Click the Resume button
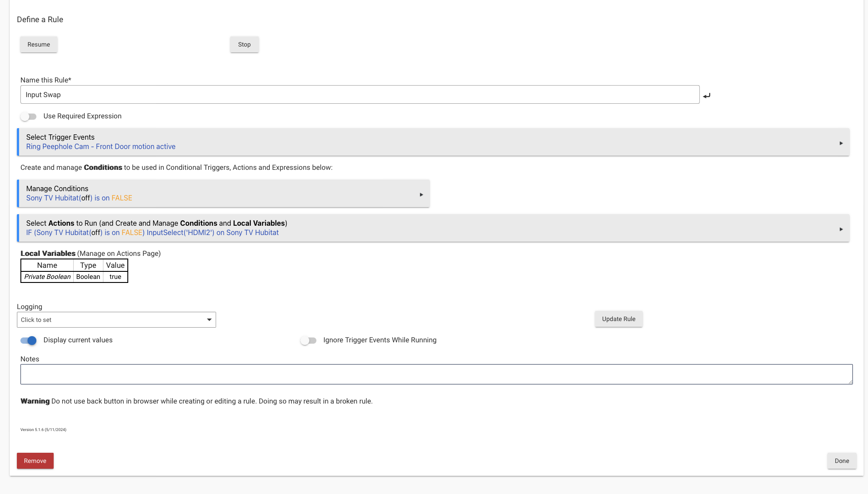The height and width of the screenshot is (494, 868). coord(39,44)
